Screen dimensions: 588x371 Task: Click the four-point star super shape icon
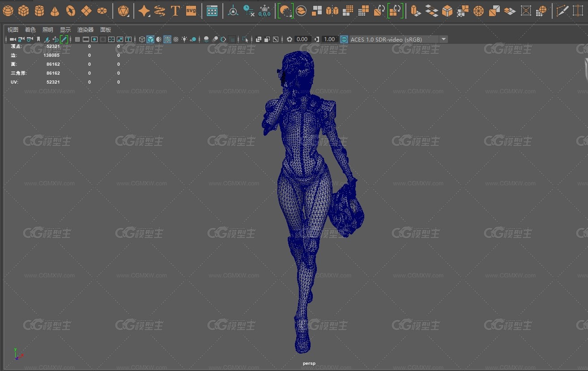click(144, 10)
